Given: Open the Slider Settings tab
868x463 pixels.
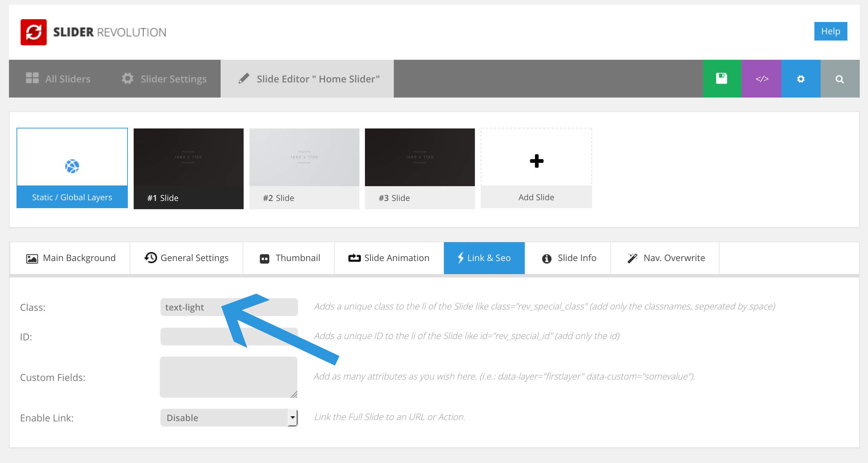Looking at the screenshot, I should (x=164, y=79).
